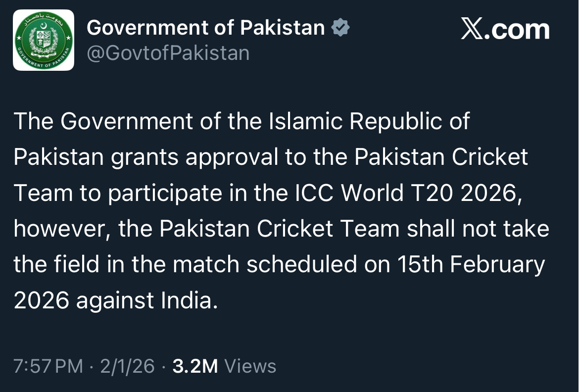The width and height of the screenshot is (579, 392).
Task: Click the 7:57 PM timestamp
Action: (48, 366)
